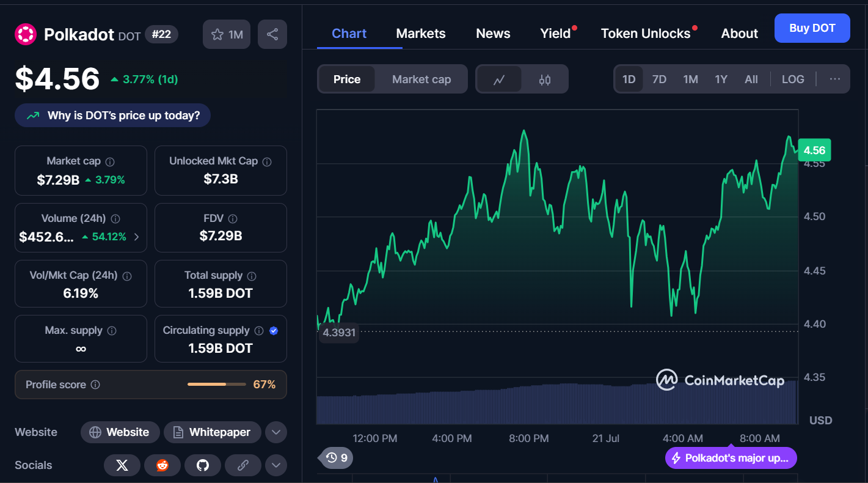Click the Buy DOT button
This screenshot has width=868, height=483.
tap(812, 28)
